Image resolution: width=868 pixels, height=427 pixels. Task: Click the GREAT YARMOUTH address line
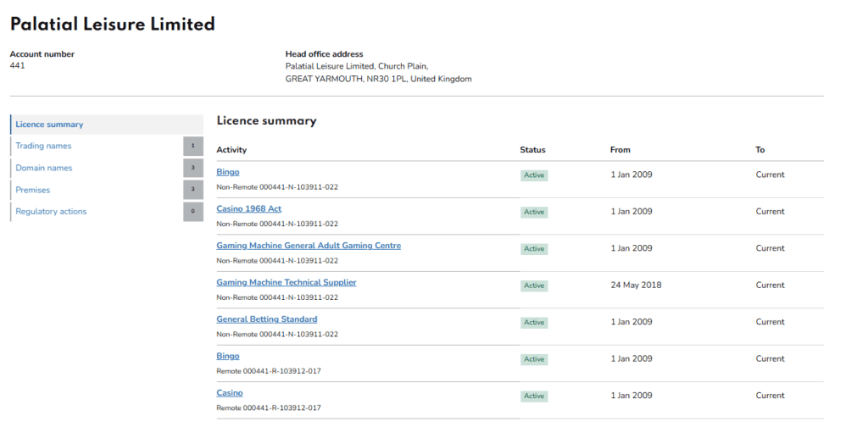pos(379,79)
